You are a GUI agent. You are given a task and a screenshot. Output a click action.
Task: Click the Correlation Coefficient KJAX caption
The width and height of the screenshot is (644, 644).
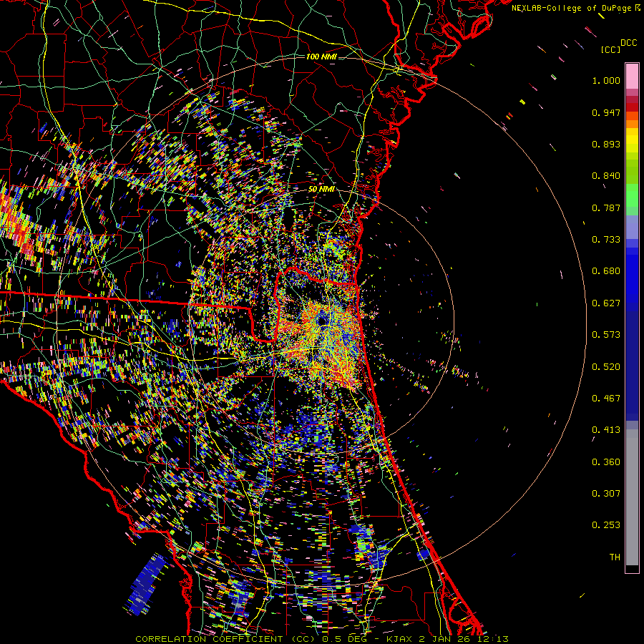point(322,639)
